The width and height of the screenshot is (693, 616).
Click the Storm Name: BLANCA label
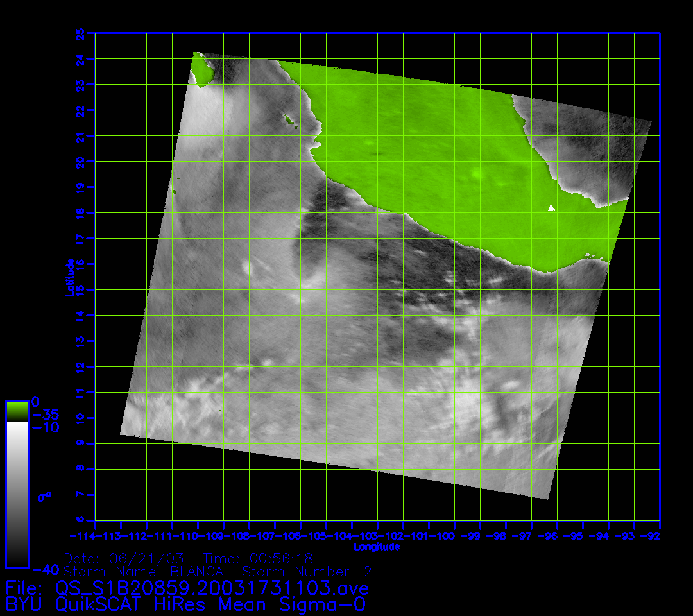pyautogui.click(x=144, y=571)
